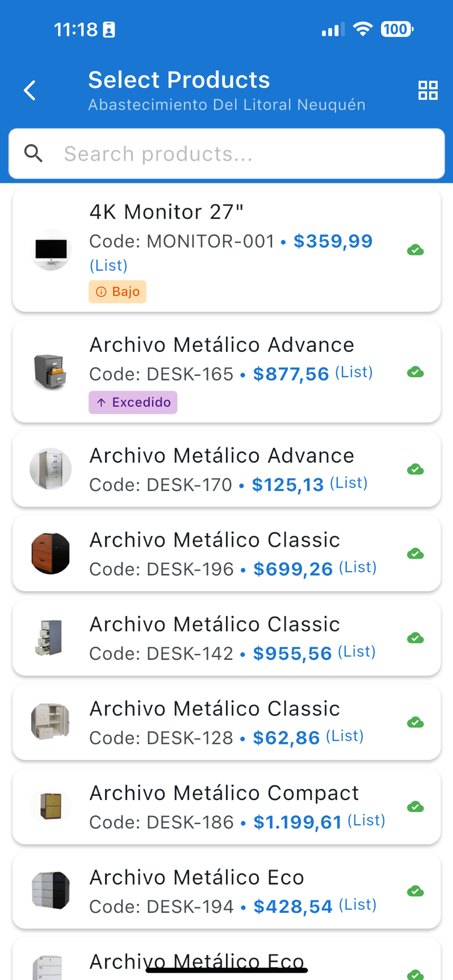453x980 pixels.
Task: Tap the Wi-Fi status icon
Action: click(362, 29)
